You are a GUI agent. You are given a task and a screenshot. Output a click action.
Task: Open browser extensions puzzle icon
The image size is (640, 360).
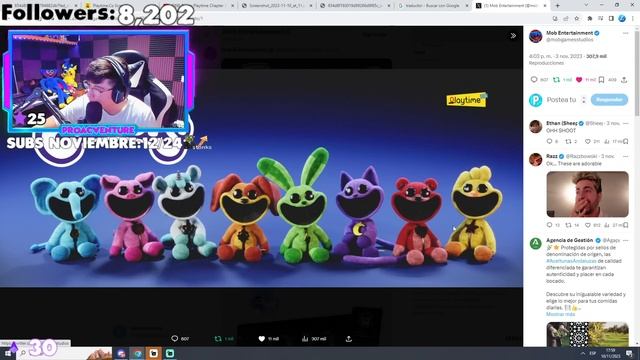pyautogui.click(x=589, y=18)
